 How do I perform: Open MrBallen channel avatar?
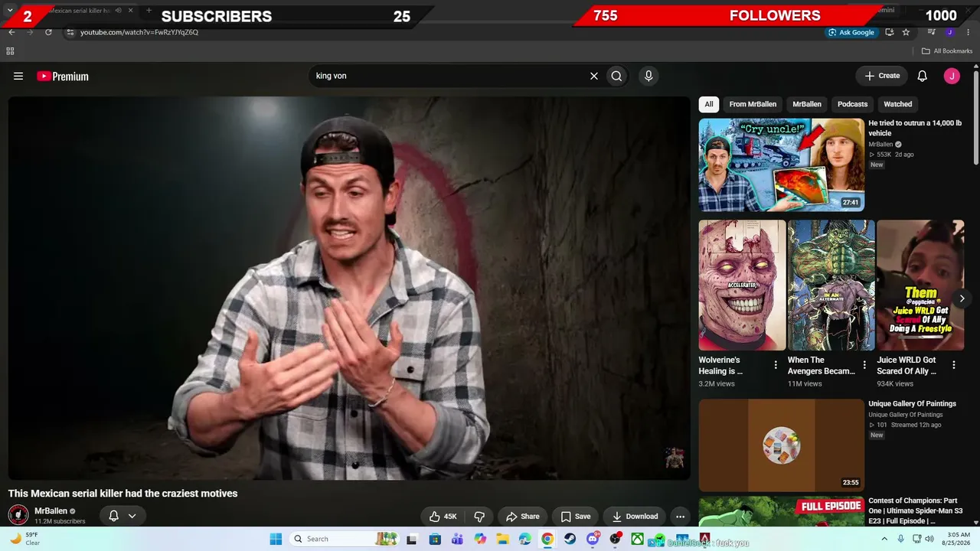click(x=18, y=515)
